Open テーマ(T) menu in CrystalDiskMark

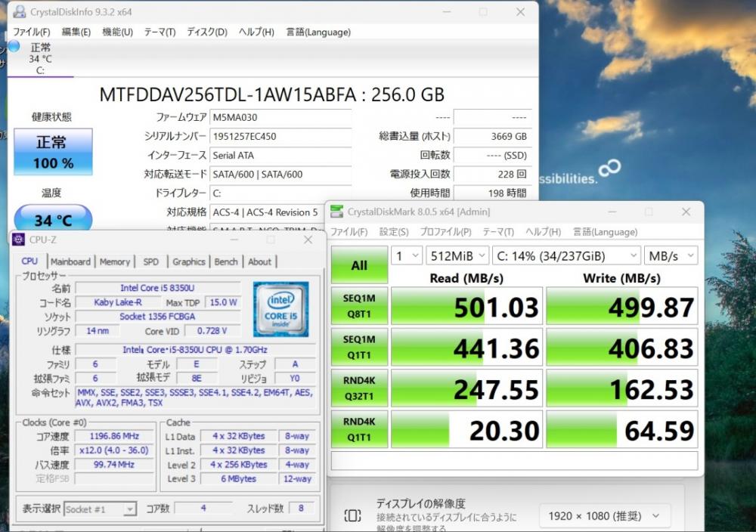pyautogui.click(x=498, y=232)
